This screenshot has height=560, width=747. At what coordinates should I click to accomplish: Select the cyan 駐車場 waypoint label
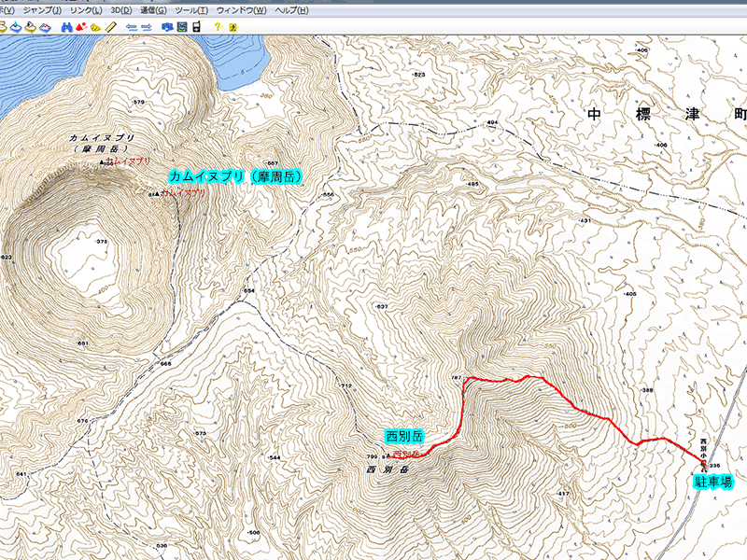tap(713, 483)
